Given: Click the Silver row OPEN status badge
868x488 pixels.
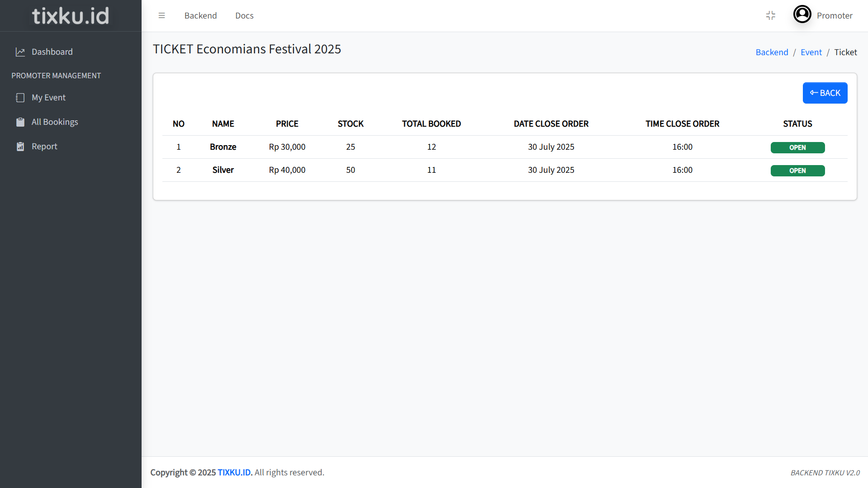Looking at the screenshot, I should [x=797, y=171].
